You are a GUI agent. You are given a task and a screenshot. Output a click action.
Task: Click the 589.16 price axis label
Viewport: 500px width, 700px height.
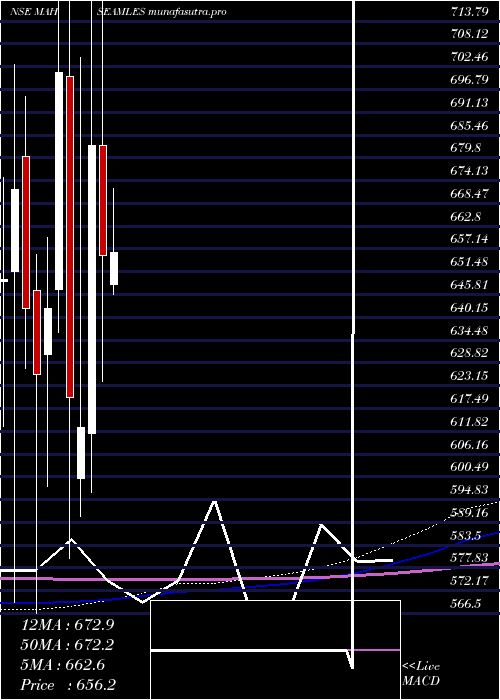(470, 512)
